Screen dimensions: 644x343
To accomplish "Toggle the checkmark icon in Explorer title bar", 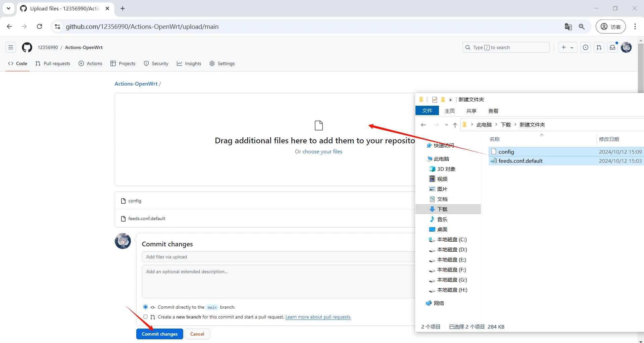I will [x=435, y=100].
